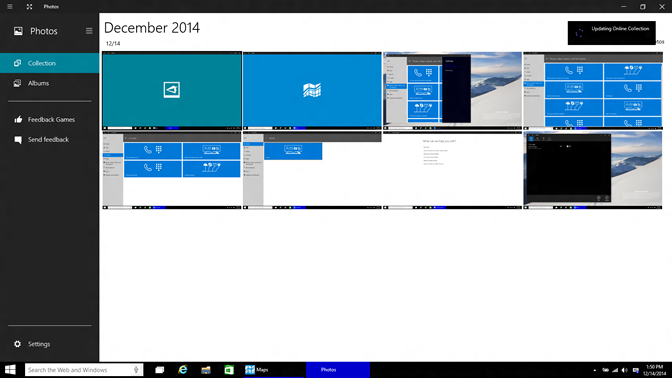Open notifications icon in system tray
672x378 pixels.
tap(636, 370)
